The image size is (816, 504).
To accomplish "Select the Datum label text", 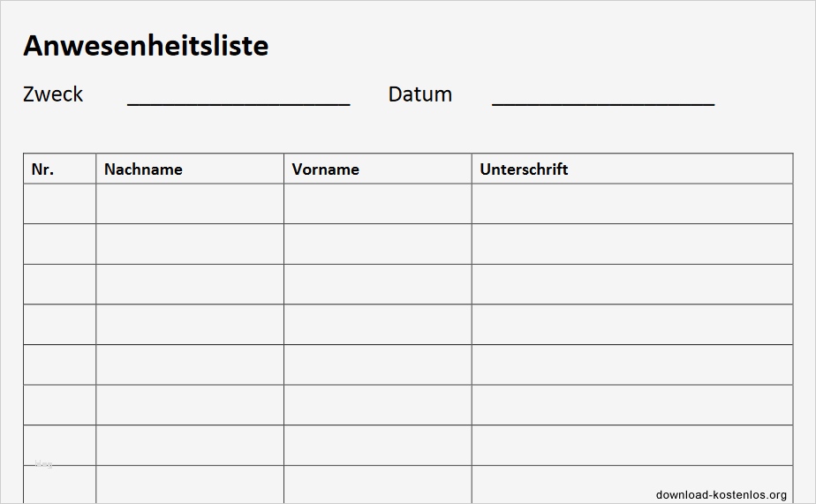I will [x=419, y=94].
